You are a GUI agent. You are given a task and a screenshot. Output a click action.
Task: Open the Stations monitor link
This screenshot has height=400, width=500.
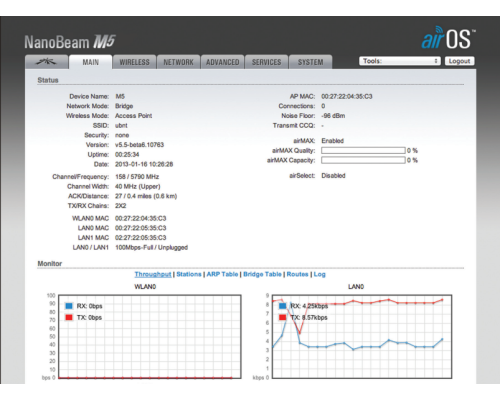click(189, 274)
